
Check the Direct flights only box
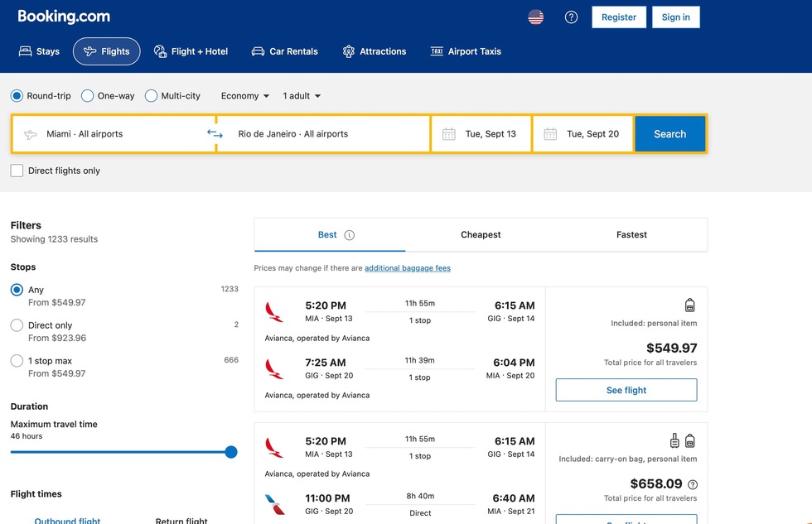17,171
